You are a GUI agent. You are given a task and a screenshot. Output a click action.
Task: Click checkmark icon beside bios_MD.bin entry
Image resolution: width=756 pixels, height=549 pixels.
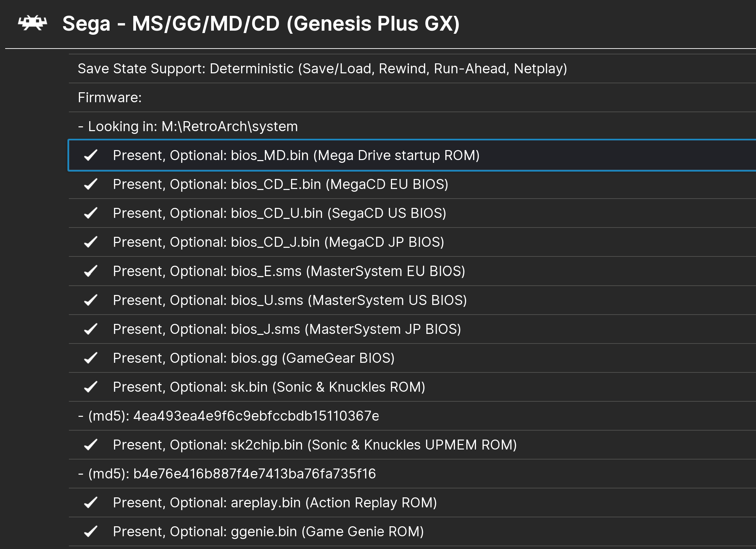(x=91, y=155)
